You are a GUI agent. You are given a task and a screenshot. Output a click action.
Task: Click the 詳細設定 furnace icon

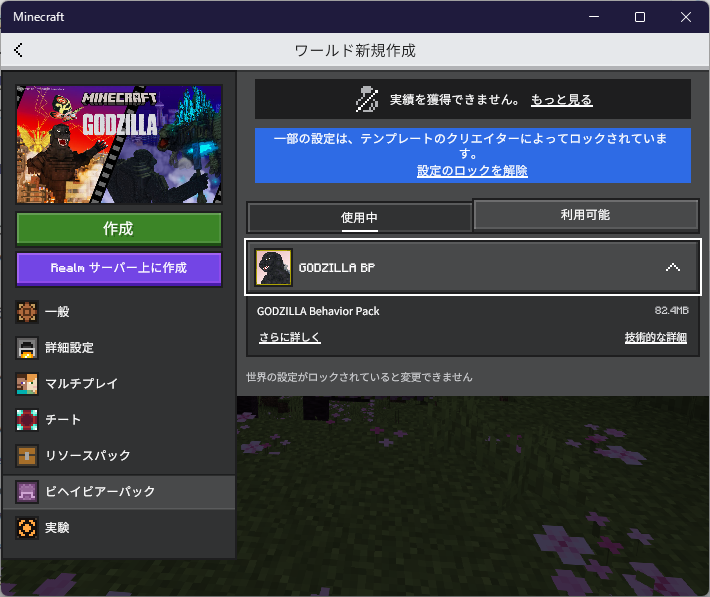click(x=27, y=348)
